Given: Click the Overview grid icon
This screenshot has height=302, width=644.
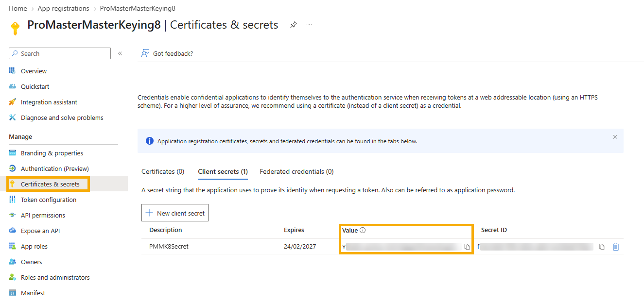Looking at the screenshot, I should (x=12, y=71).
